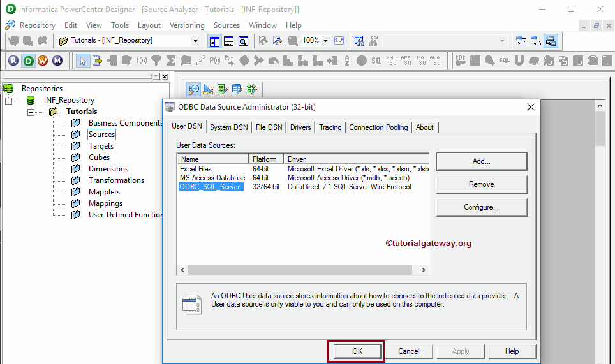The height and width of the screenshot is (364, 615).
Task: Open the Transformation Developer tool icon
Action: 223,89
